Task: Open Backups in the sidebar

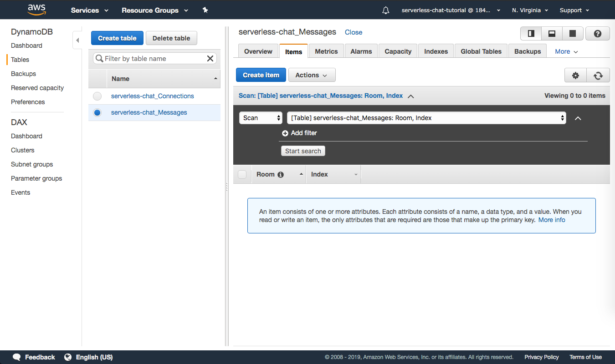Action: [x=23, y=74]
